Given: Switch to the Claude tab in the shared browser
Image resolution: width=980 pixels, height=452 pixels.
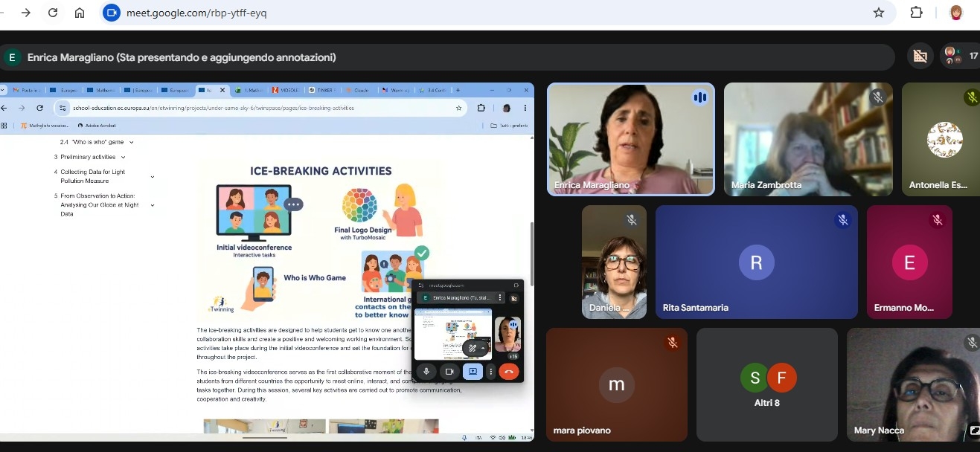Looking at the screenshot, I should pyautogui.click(x=359, y=90).
